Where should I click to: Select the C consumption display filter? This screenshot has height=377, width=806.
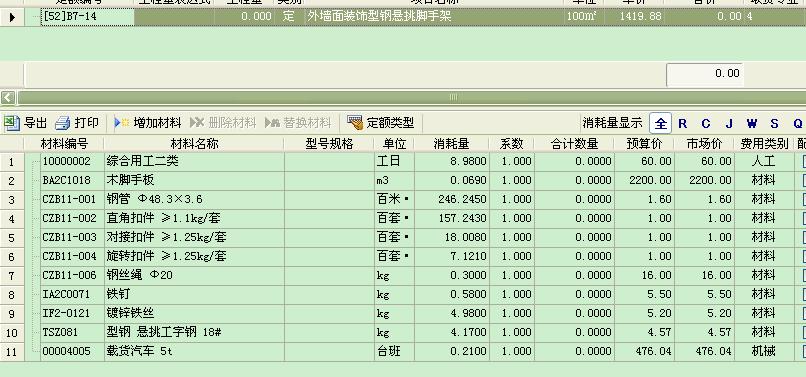point(706,123)
